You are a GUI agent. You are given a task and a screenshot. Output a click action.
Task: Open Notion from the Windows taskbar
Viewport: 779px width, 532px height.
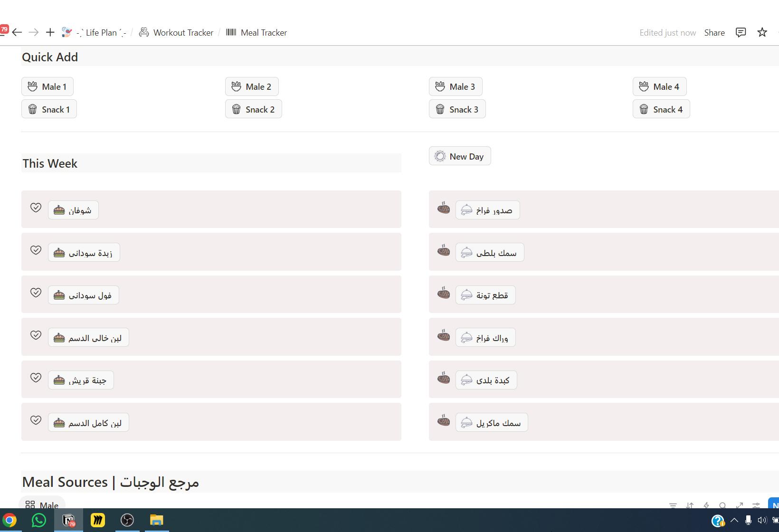(x=68, y=520)
